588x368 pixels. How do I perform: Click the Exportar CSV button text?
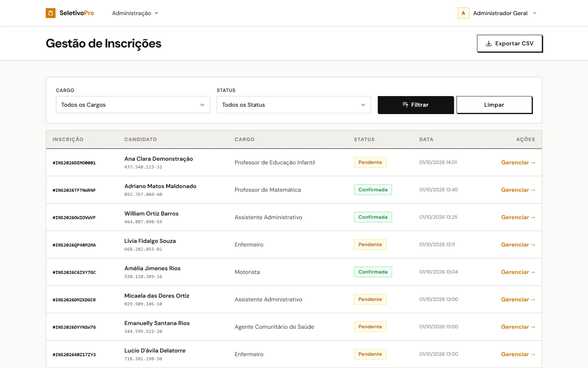[x=514, y=43]
